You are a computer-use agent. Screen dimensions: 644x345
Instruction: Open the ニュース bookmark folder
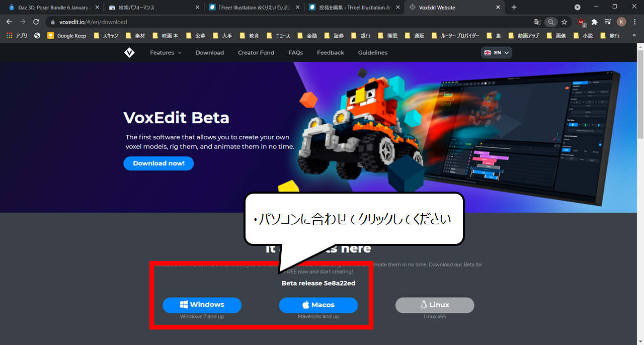278,36
